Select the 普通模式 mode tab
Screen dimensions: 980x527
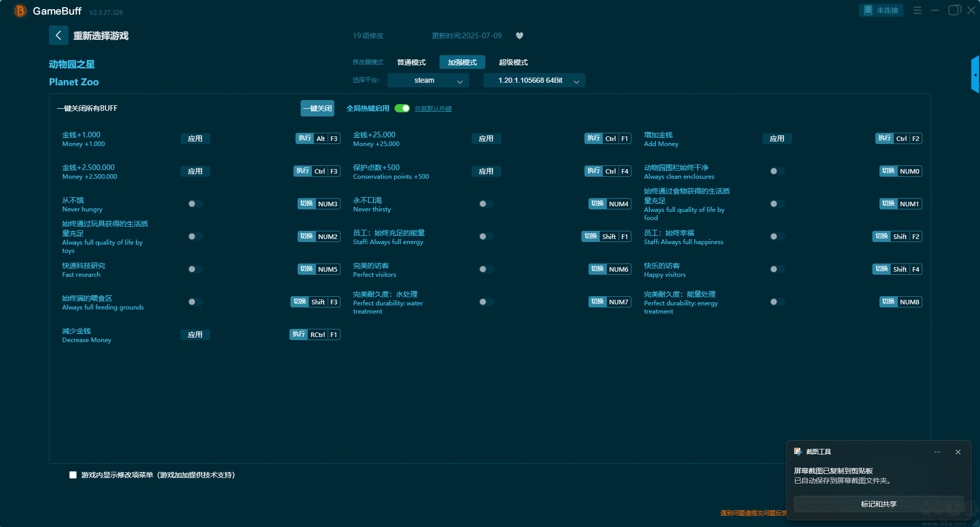point(411,62)
